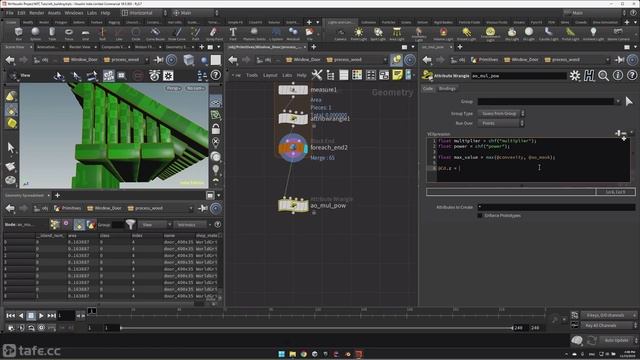Add a Point Light from shelf

pyautogui.click(x=359, y=33)
